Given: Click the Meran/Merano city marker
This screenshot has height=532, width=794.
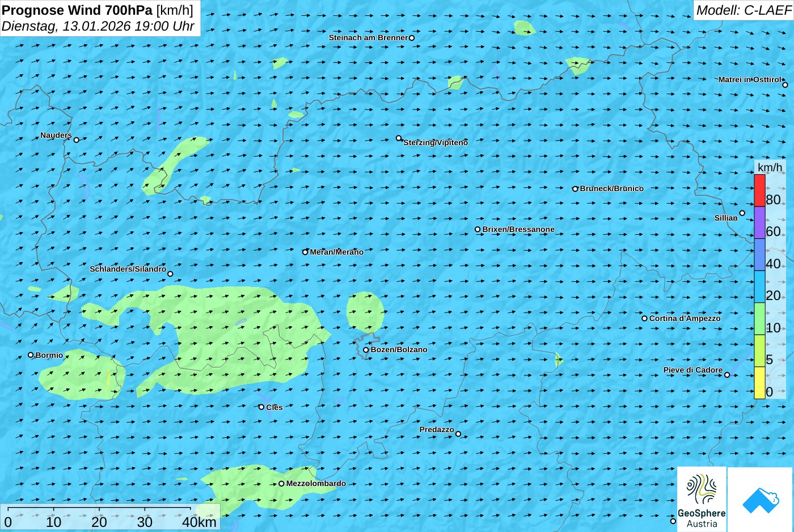Looking at the screenshot, I should pos(305,252).
